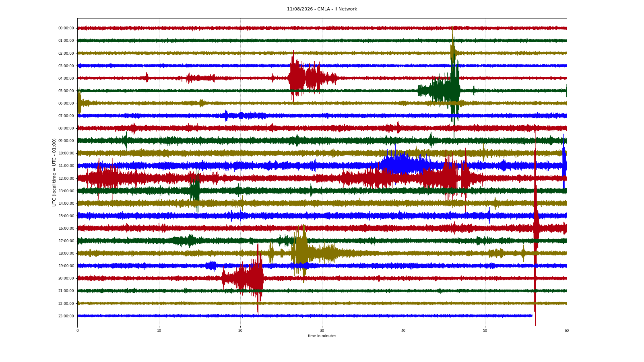This screenshot has height=362, width=644.
Task: Select the "04:00:00" trace label
Action: [x=66, y=78]
